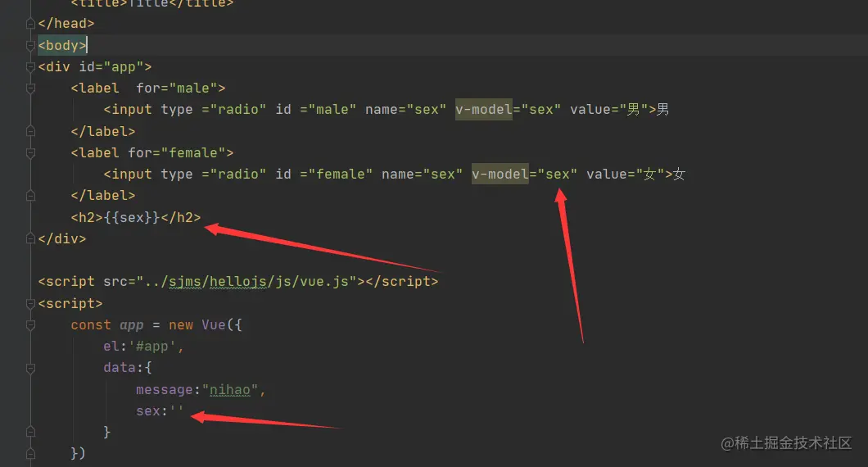Click value="女" attribute text
This screenshot has width=868, height=467.
(x=626, y=175)
